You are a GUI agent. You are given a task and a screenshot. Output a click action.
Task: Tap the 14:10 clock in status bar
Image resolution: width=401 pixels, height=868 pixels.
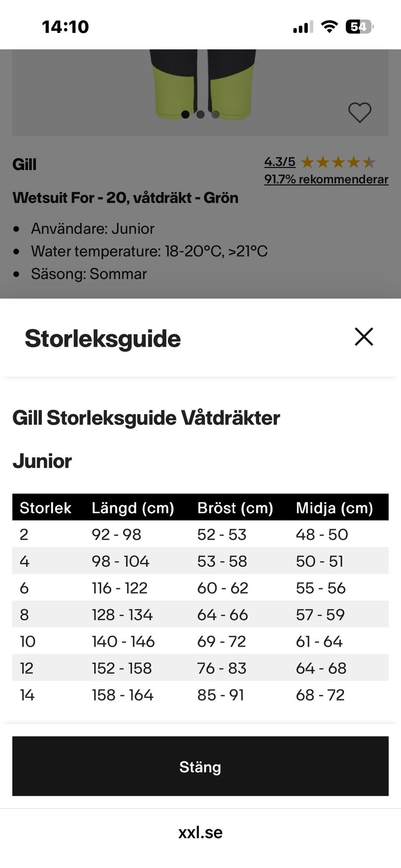pos(66,27)
